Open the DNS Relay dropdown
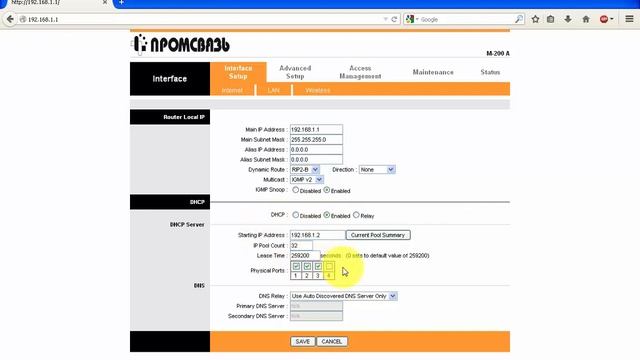640x360 pixels. [344, 296]
